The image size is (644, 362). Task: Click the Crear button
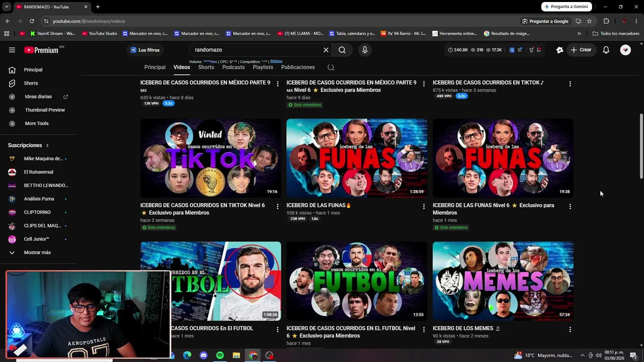(581, 50)
